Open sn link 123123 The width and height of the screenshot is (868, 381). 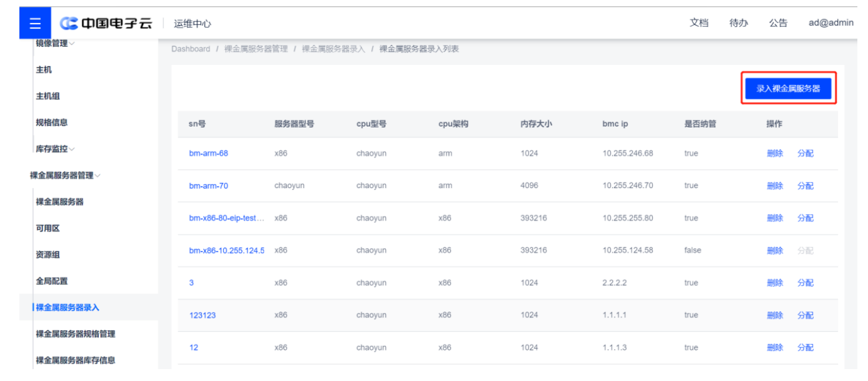(x=202, y=315)
